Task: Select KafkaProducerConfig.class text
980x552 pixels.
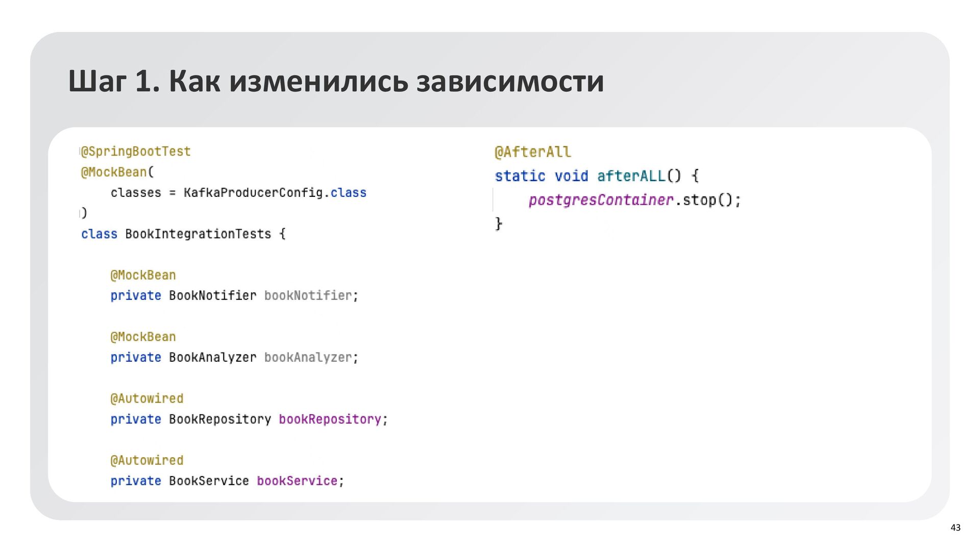Action: click(x=275, y=193)
